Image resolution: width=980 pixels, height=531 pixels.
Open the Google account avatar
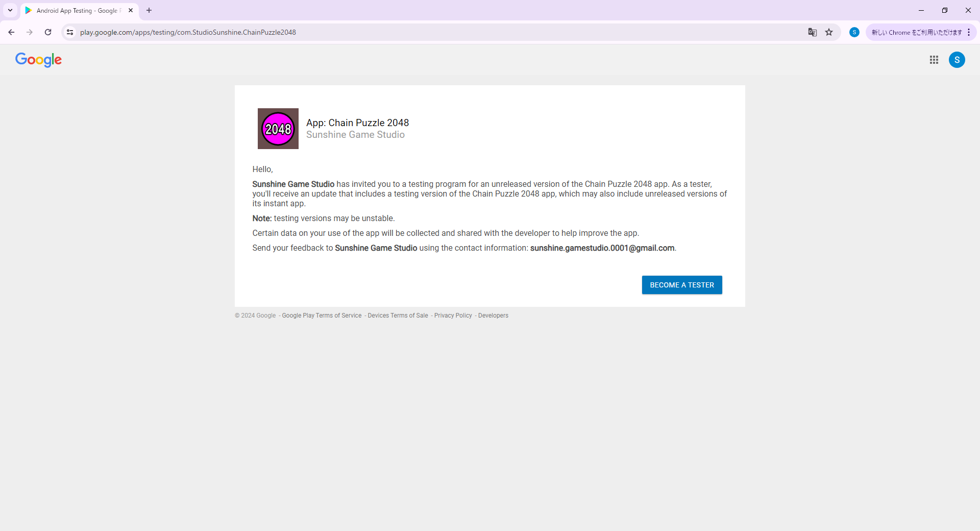click(x=957, y=60)
